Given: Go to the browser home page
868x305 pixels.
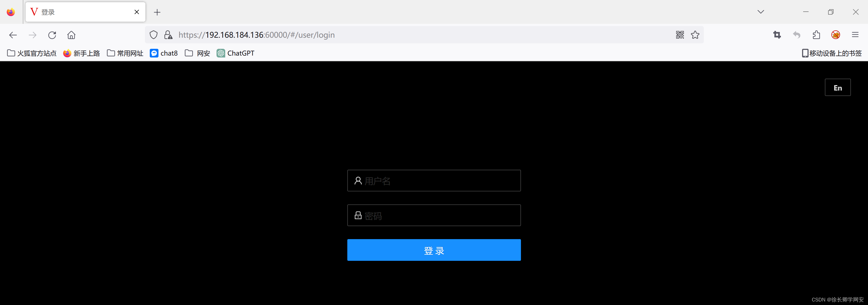Looking at the screenshot, I should [x=71, y=35].
